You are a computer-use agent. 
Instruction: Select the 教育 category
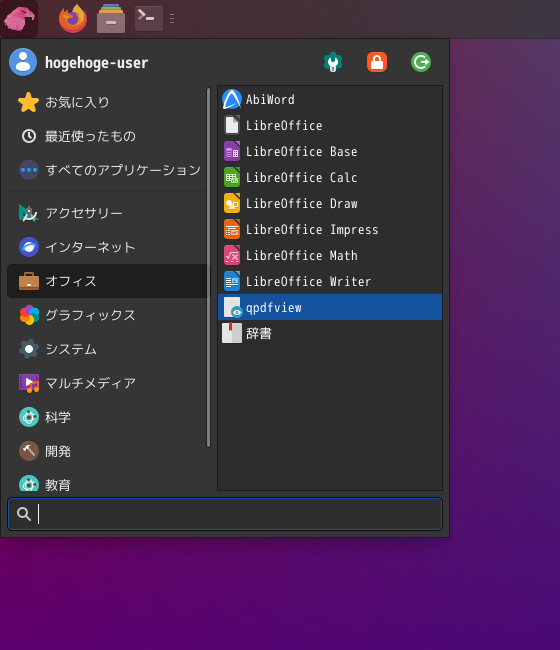coord(107,483)
